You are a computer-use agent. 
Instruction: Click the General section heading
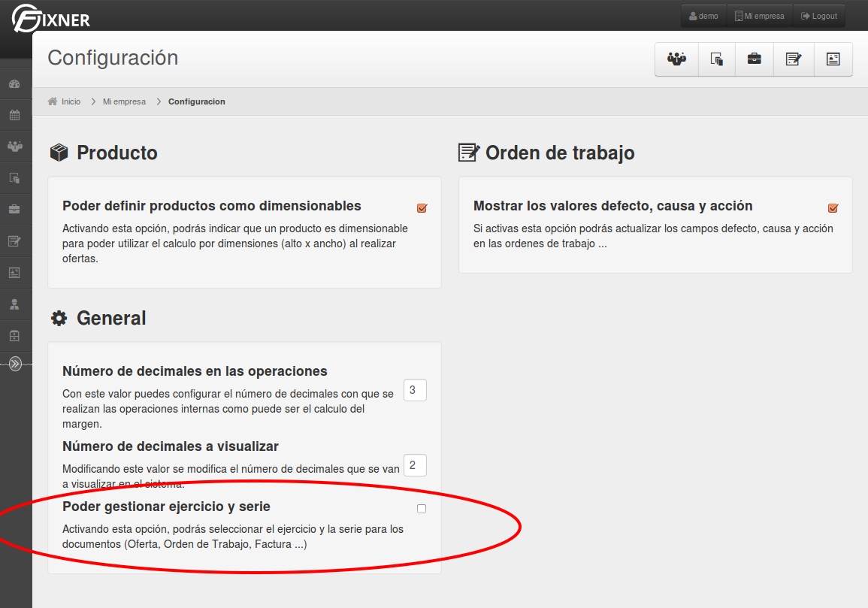(111, 319)
